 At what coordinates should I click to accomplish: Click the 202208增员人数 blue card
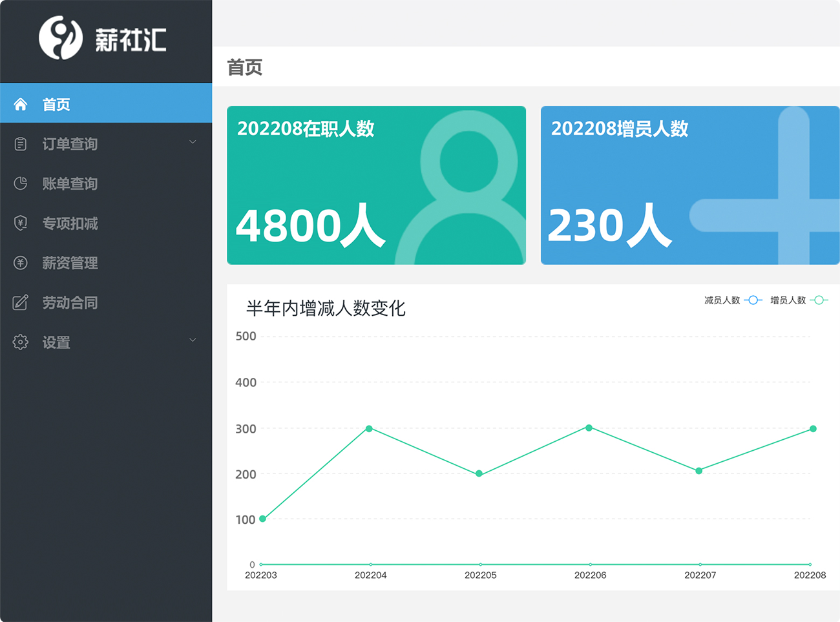[x=689, y=185]
